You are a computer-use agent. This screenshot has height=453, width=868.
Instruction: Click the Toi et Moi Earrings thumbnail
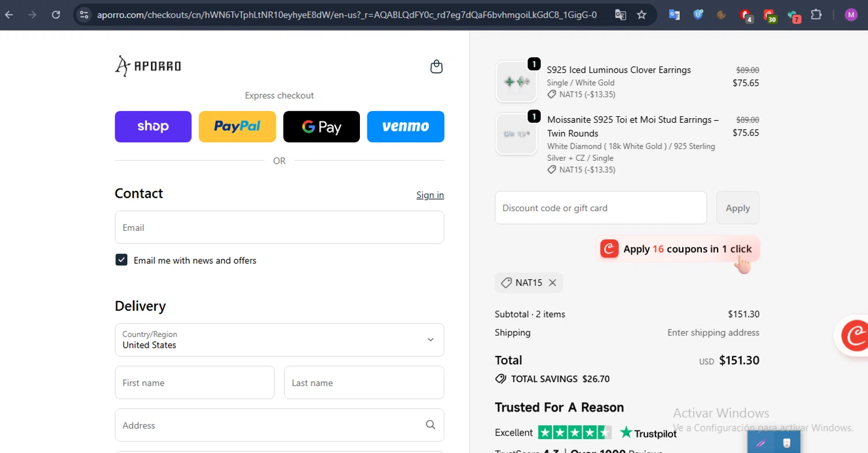click(516, 134)
